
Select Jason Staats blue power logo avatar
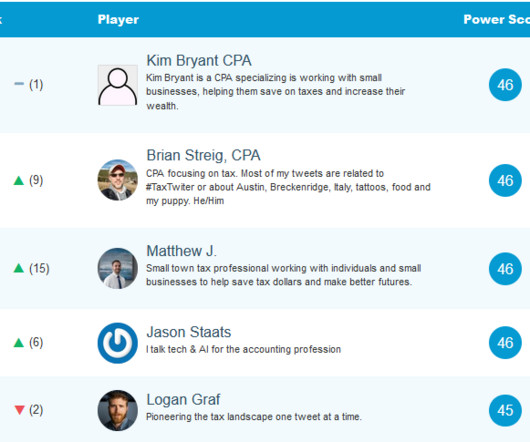tap(118, 343)
